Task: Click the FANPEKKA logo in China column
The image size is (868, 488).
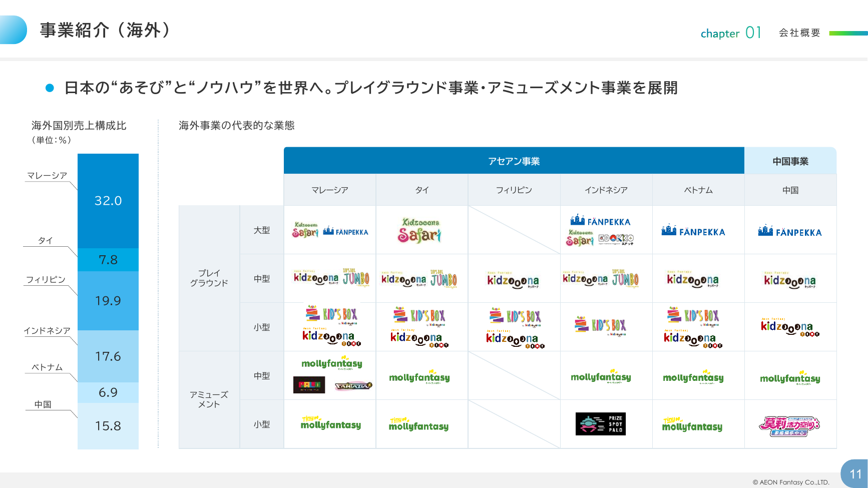Action: click(790, 231)
